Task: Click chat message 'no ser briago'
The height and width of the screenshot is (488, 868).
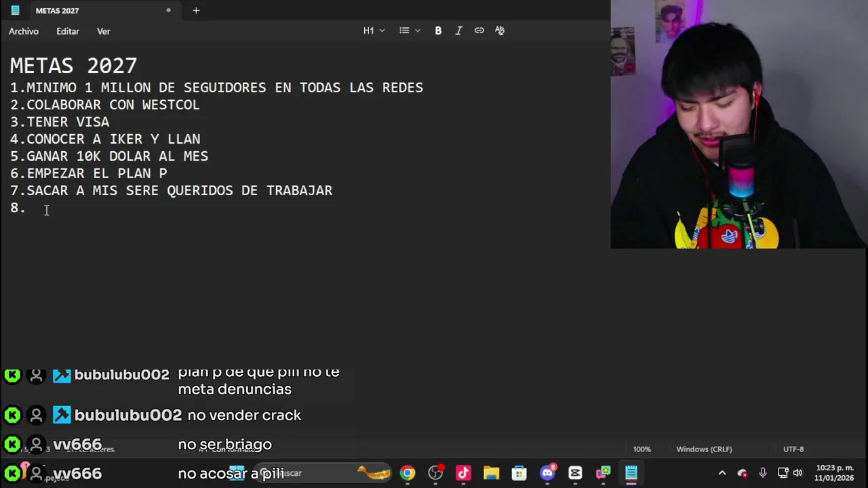Action: 225,445
